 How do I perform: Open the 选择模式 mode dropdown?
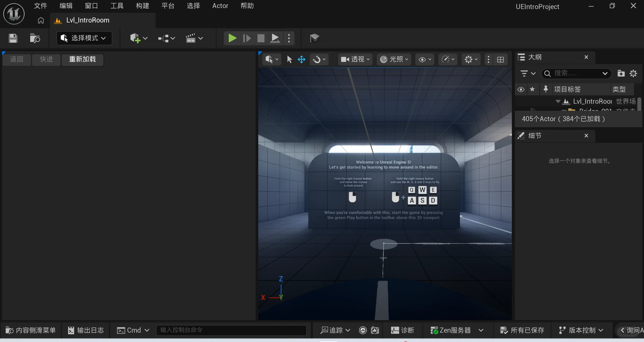(x=84, y=38)
